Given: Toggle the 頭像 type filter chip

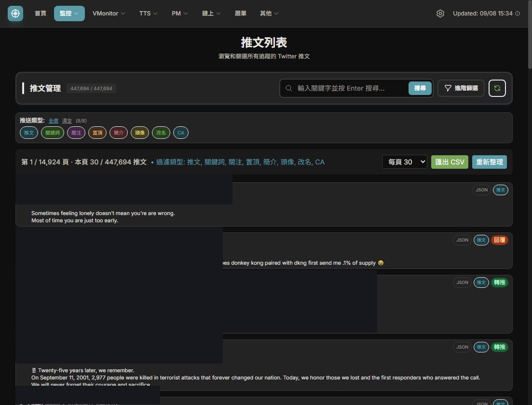Looking at the screenshot, I should coord(140,133).
